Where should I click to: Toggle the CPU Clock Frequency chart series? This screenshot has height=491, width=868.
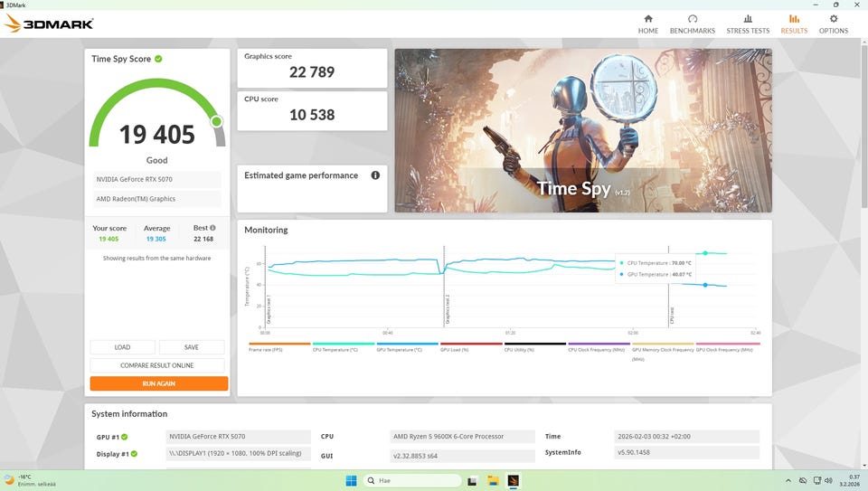(599, 347)
